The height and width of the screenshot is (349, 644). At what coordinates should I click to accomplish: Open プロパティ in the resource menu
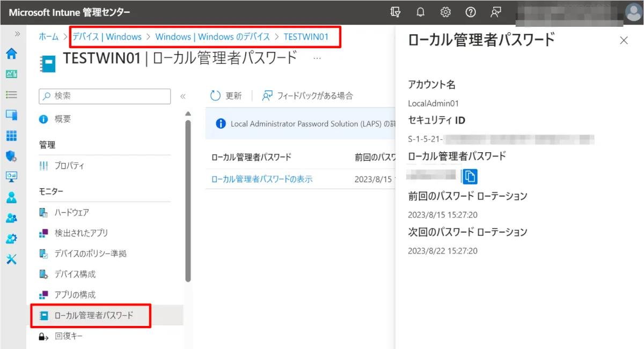coord(62,166)
